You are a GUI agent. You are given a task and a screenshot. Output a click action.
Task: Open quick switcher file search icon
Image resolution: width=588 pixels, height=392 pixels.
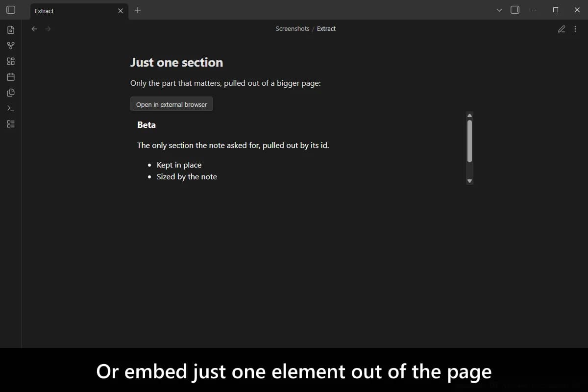pos(11,30)
